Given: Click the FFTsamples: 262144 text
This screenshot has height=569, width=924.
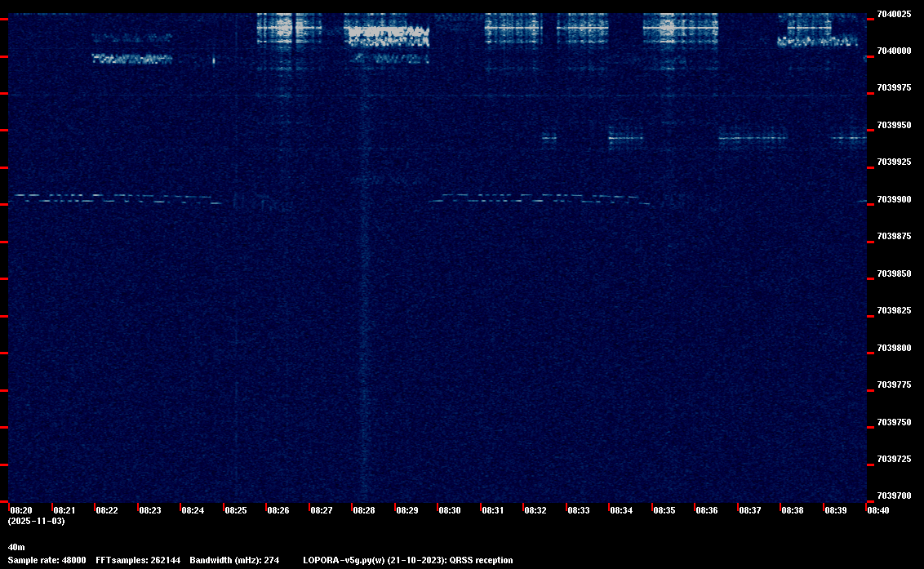Looking at the screenshot, I should pos(138,561).
